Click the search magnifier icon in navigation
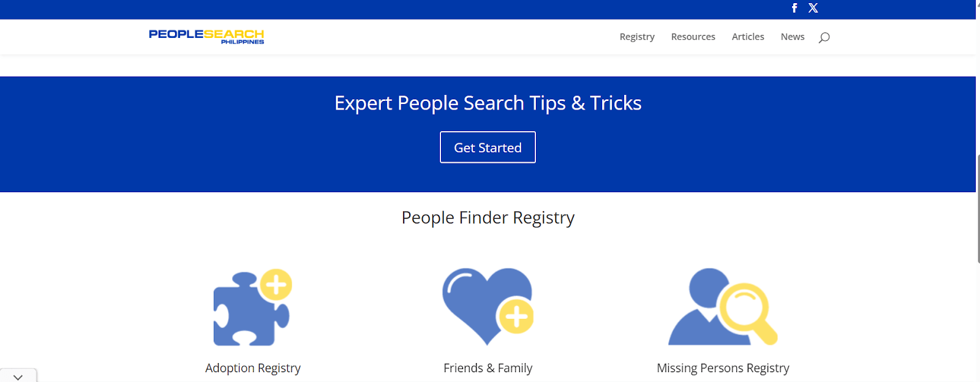The width and height of the screenshot is (980, 382). click(824, 37)
